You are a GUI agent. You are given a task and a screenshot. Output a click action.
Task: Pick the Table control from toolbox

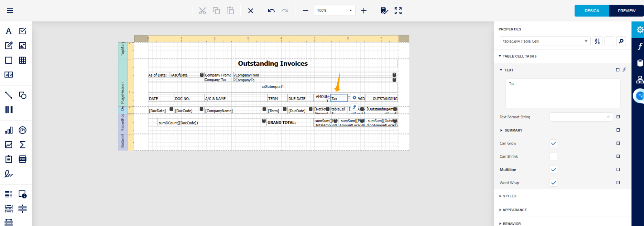pyautogui.click(x=23, y=60)
